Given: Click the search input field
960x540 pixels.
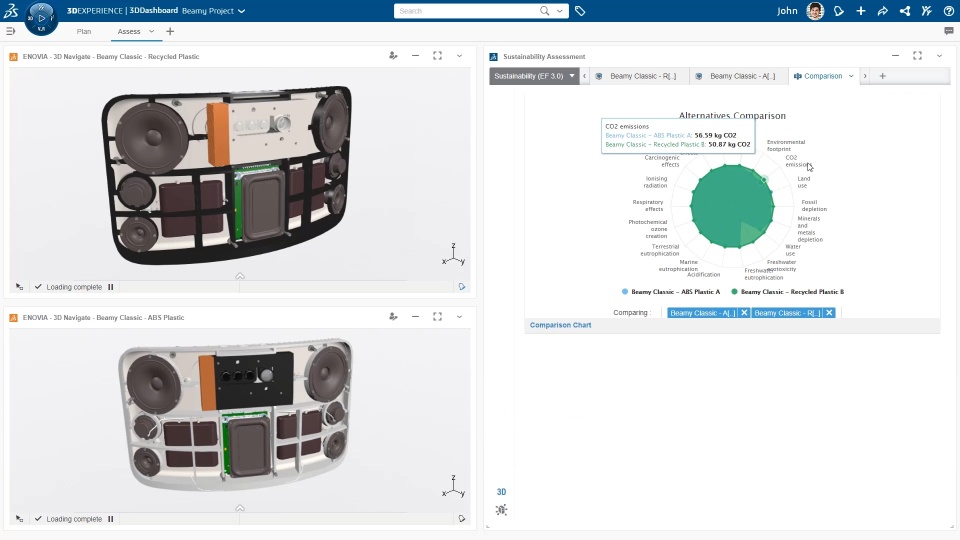Looking at the screenshot, I should click(x=467, y=11).
